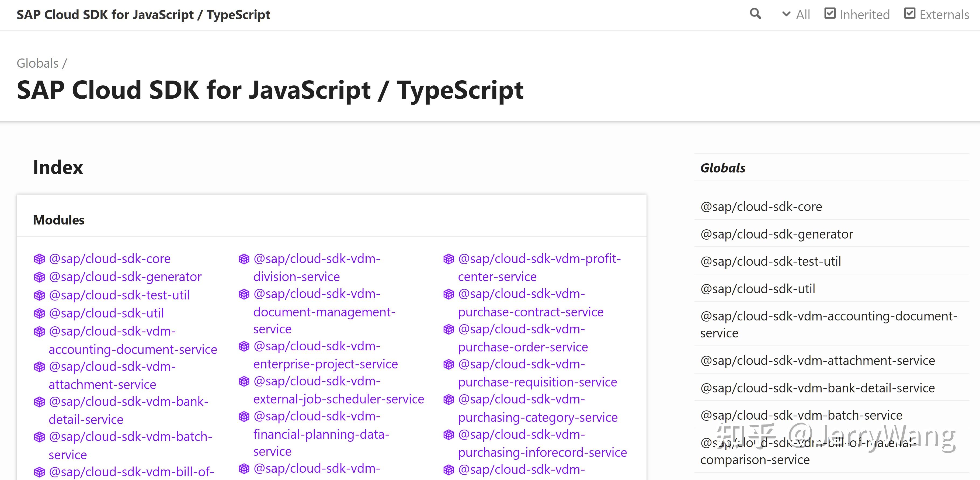
Task: Click module icon beside @sap/cloud-sdk-generator
Action: 39,277
